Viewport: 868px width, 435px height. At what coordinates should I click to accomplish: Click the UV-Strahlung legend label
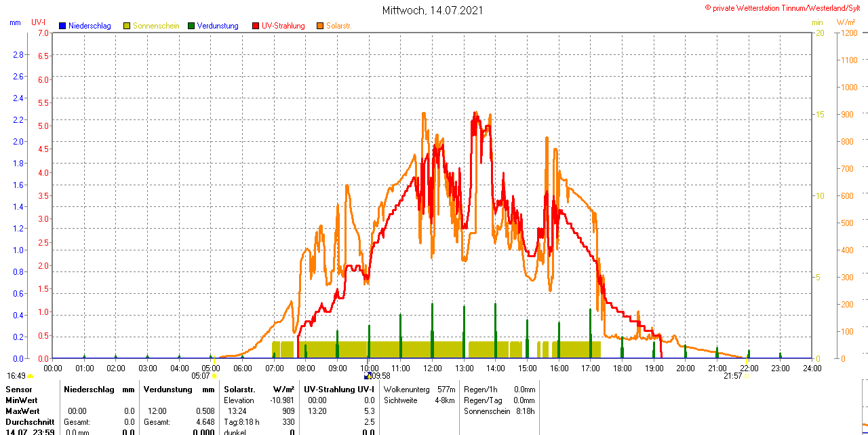click(x=283, y=26)
